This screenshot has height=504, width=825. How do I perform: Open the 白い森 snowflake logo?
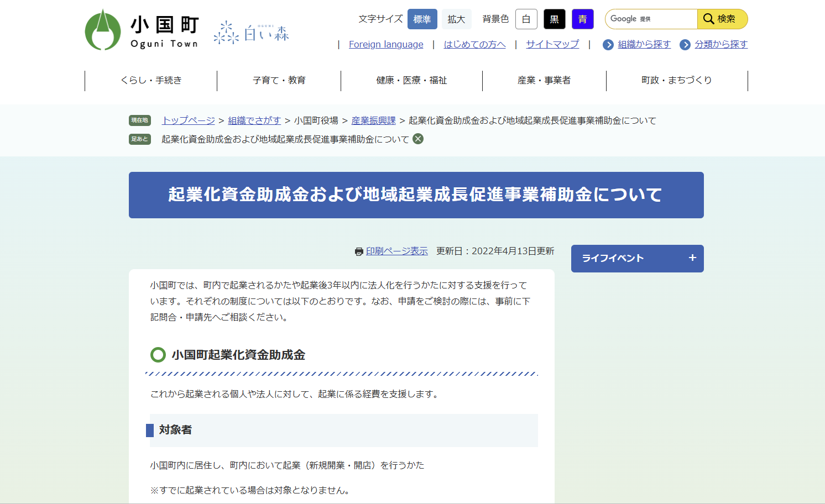click(x=252, y=33)
